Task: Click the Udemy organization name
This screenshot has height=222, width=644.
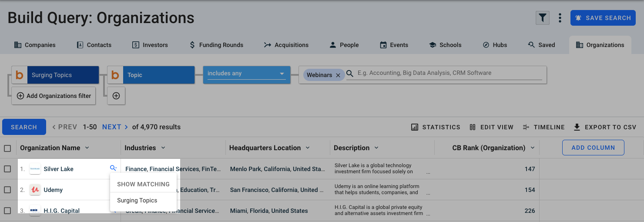Action: (x=53, y=190)
